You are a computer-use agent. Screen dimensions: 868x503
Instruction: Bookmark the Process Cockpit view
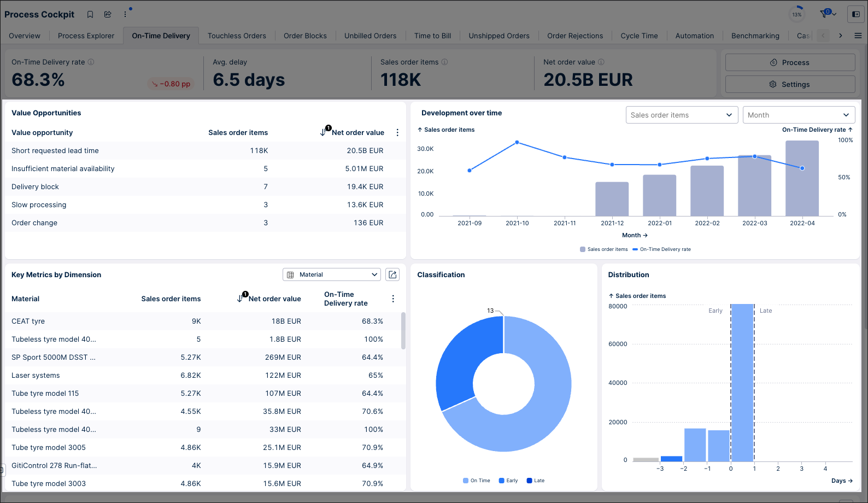click(x=90, y=14)
